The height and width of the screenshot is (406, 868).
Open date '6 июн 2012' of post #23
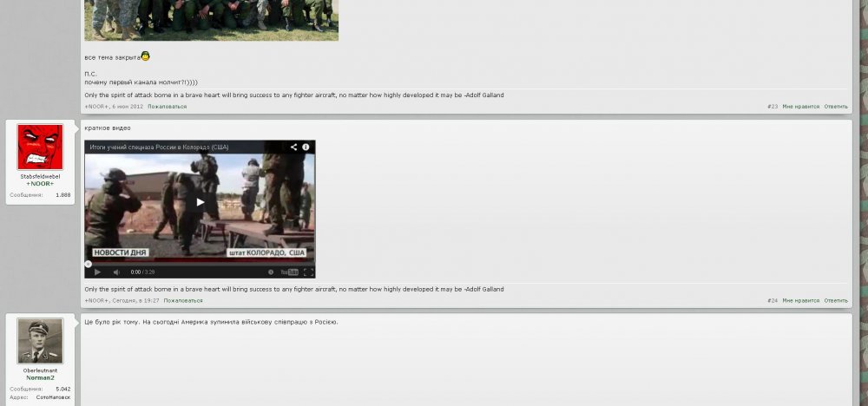tap(128, 107)
